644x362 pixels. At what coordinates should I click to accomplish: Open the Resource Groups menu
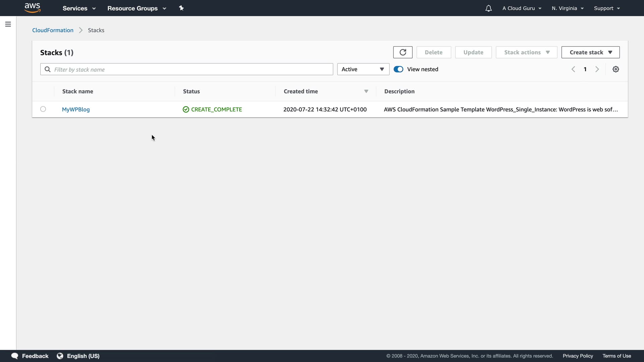pyautogui.click(x=137, y=8)
